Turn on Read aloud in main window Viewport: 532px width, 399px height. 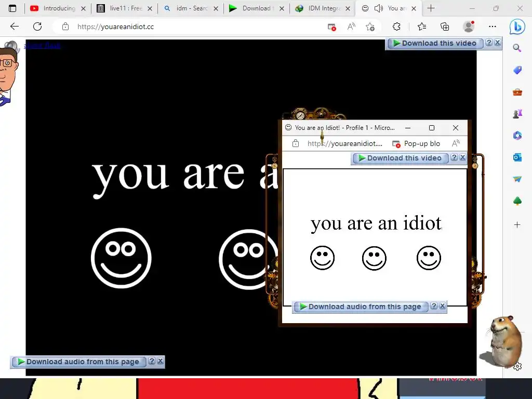coord(351,26)
